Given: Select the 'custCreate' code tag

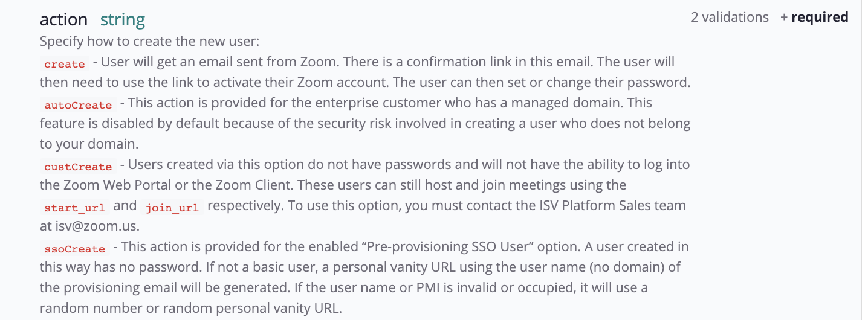Looking at the screenshot, I should (79, 167).
